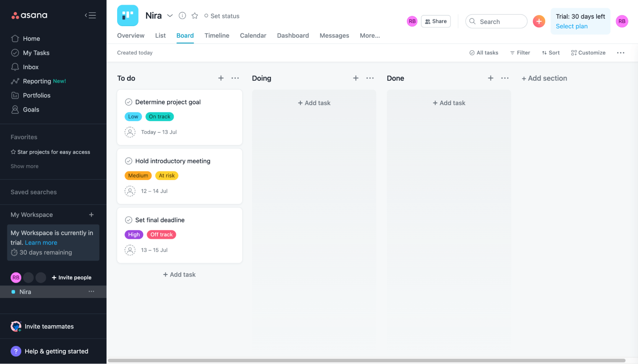The height and width of the screenshot is (364, 638).
Task: Assign the Determine project goal task
Action: click(x=130, y=132)
